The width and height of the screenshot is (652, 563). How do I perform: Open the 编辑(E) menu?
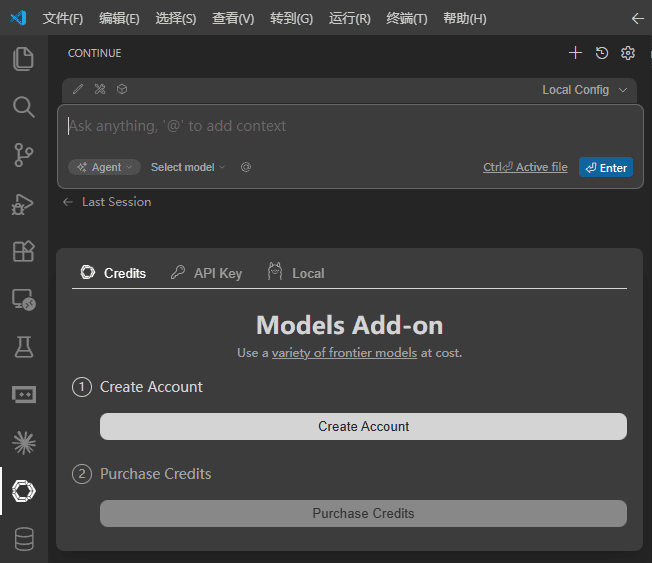[x=119, y=18]
